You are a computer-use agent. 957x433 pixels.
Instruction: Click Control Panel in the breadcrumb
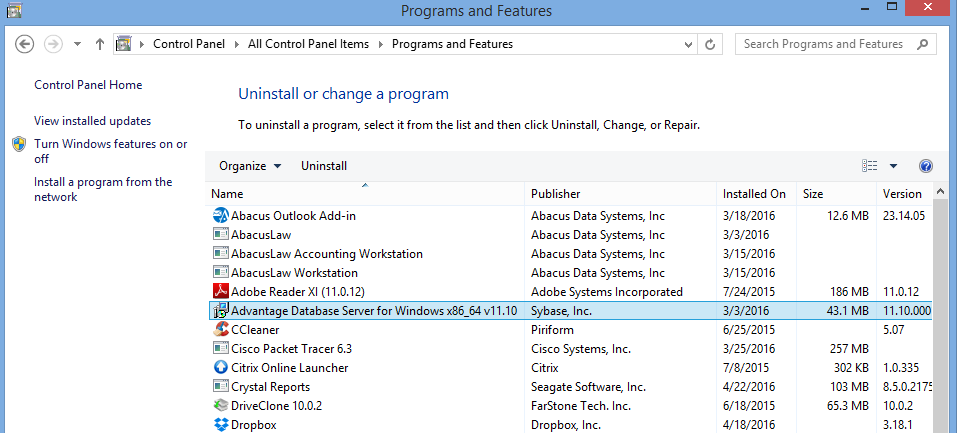[189, 44]
